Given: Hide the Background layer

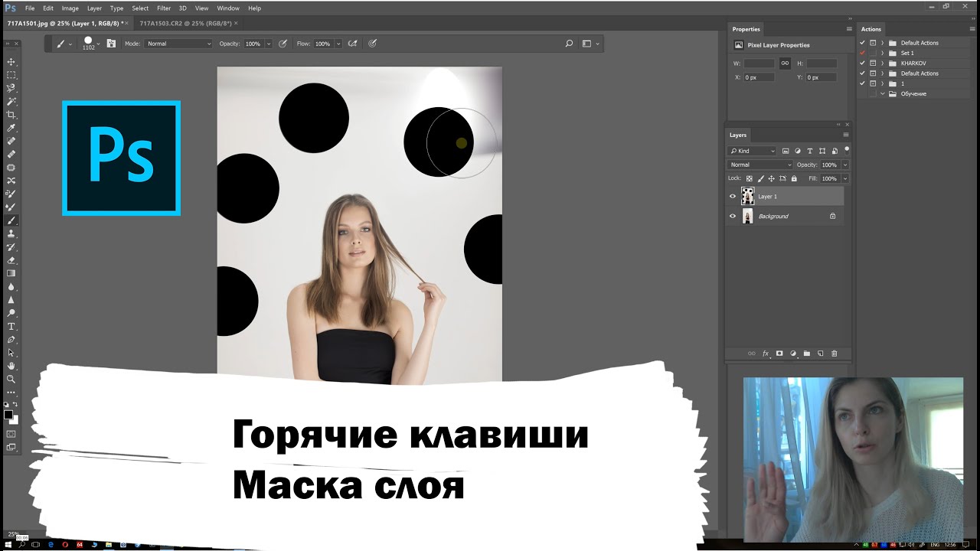Looking at the screenshot, I should coord(733,217).
